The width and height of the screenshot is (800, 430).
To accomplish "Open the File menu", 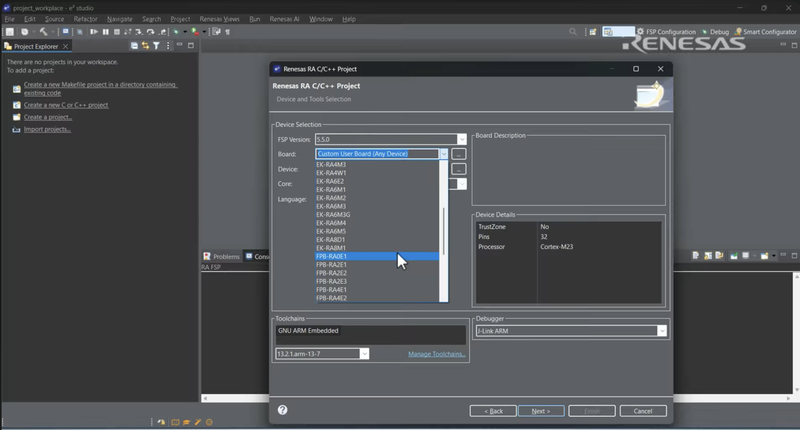I will 9,19.
